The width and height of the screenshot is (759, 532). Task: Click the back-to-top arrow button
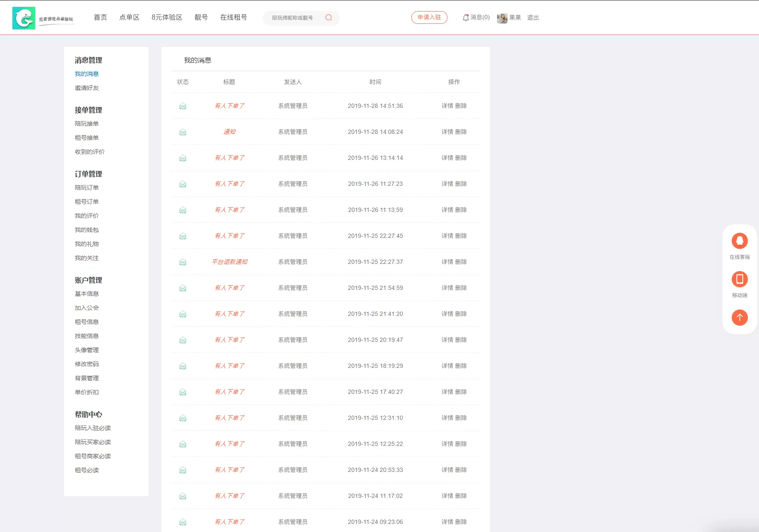[x=739, y=317]
